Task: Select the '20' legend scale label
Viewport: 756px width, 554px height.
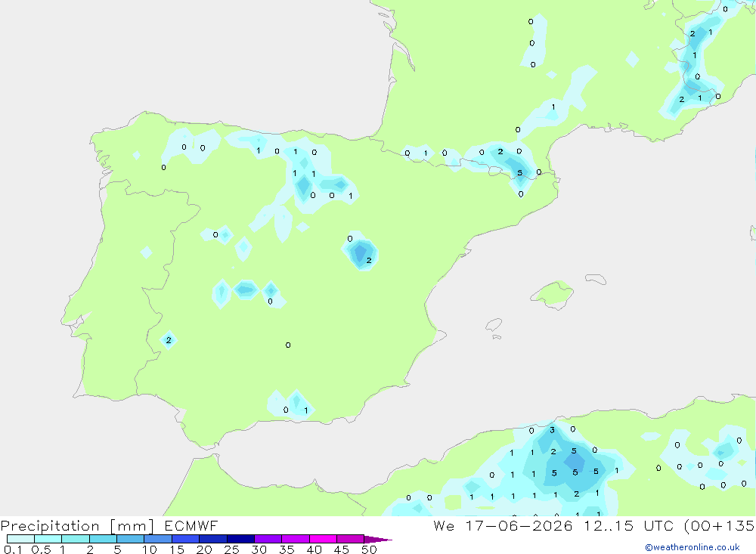Action: pyautogui.click(x=204, y=549)
